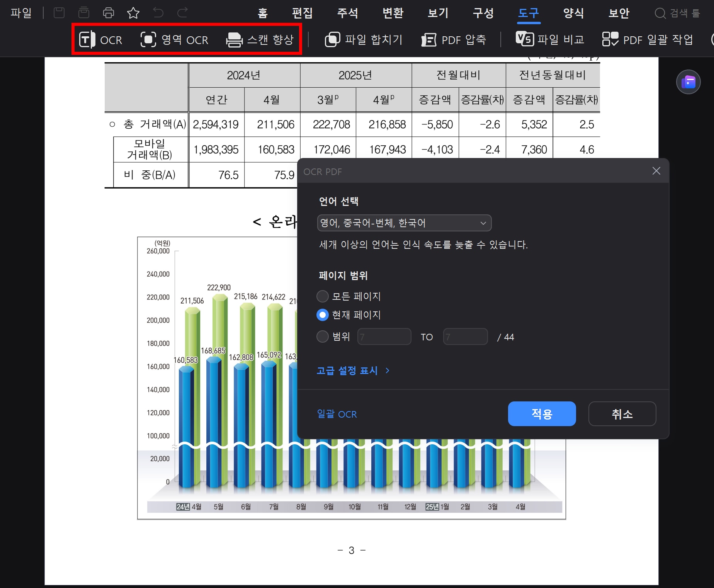Screen dimensions: 714x588
Task: Select the 현재 페이지 radio button
Action: click(322, 315)
